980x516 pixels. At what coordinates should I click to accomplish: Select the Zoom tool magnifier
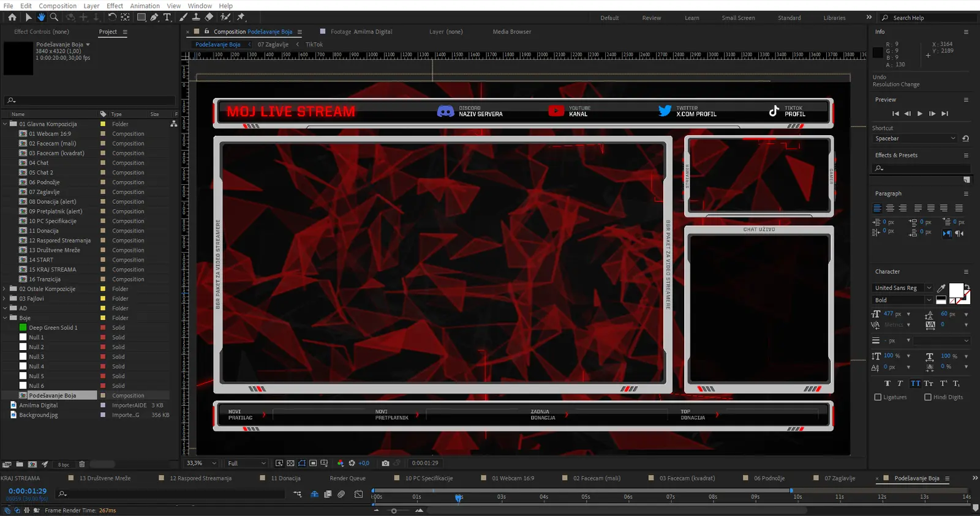point(54,17)
